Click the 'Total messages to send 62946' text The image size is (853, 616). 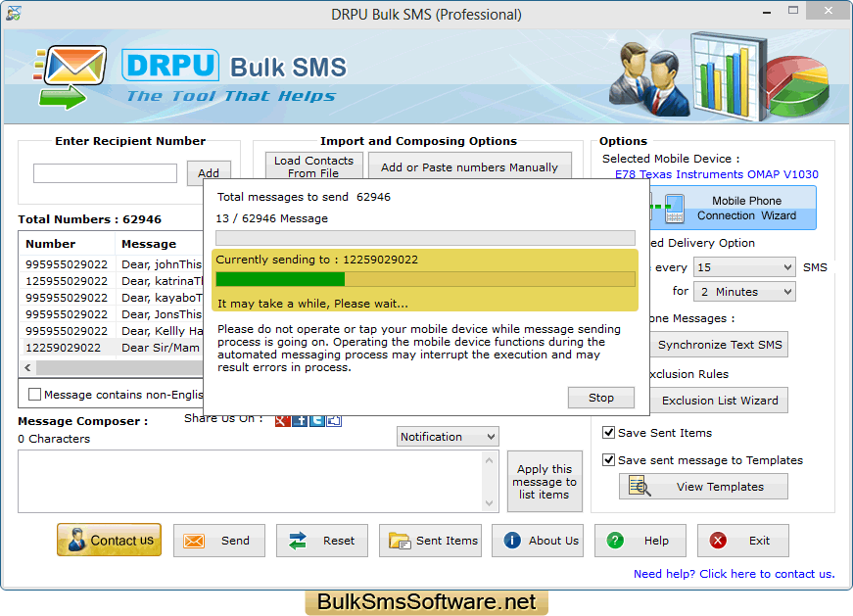[x=305, y=197]
